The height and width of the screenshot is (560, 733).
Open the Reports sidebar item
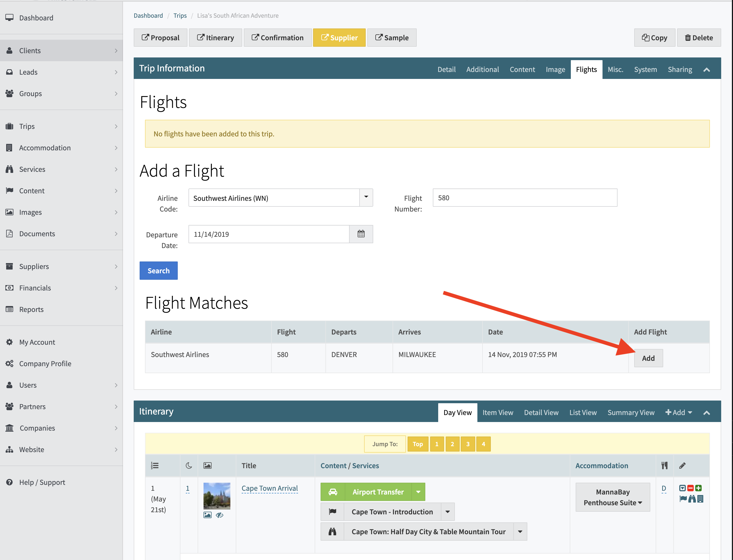61,309
